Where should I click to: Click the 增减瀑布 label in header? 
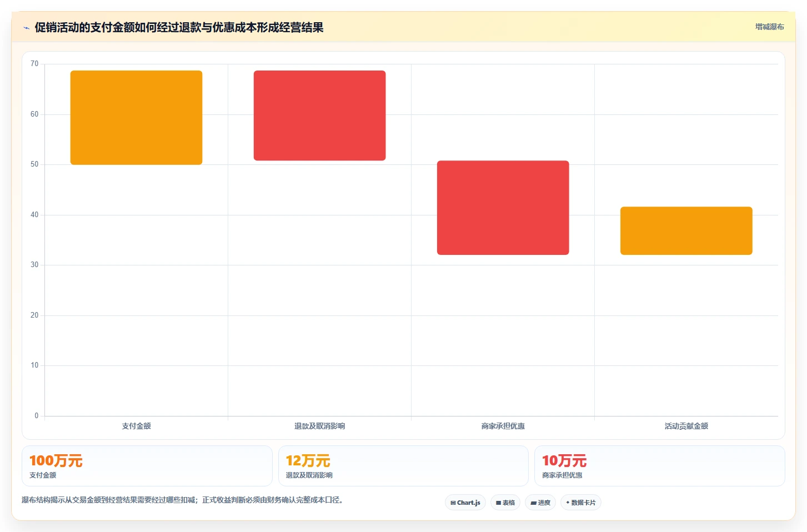click(x=769, y=27)
